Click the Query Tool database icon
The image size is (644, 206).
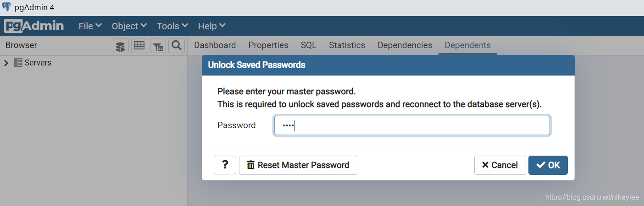pyautogui.click(x=121, y=45)
